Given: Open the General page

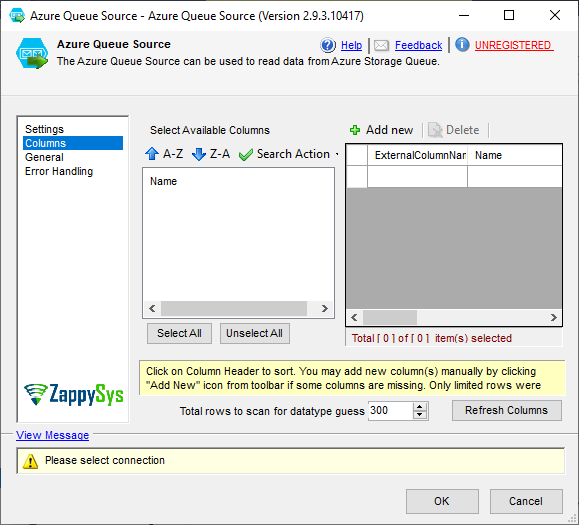Looking at the screenshot, I should click(44, 157).
